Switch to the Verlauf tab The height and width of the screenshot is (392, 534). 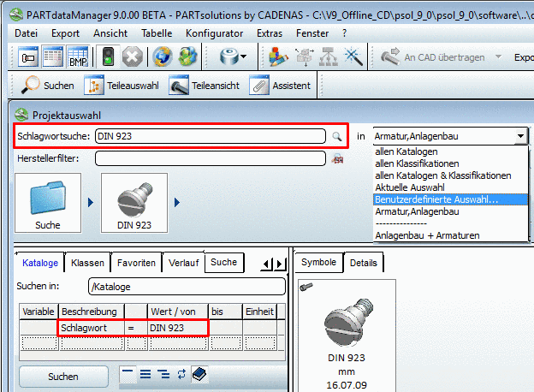click(x=183, y=263)
